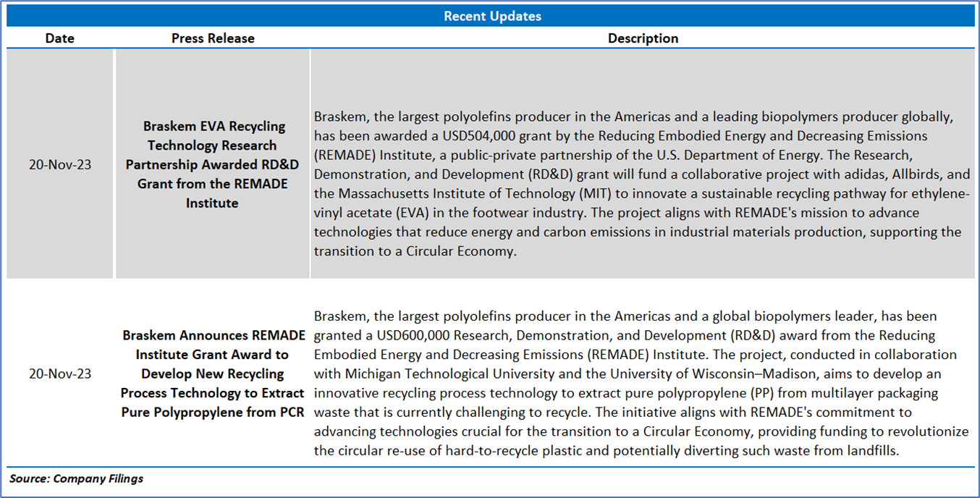This screenshot has width=980, height=498.
Task: Select "Braskem EVA Recycling Technology Research" press release title
Action: [x=212, y=164]
